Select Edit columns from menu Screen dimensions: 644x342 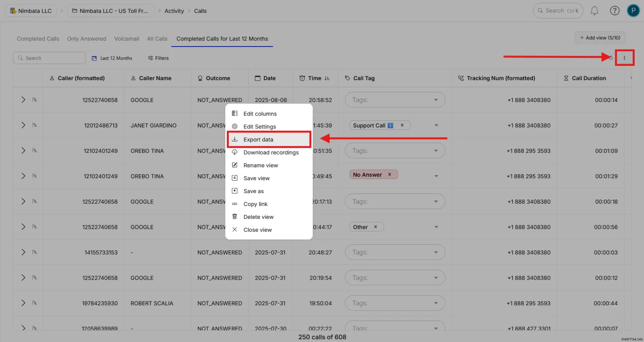269,114
